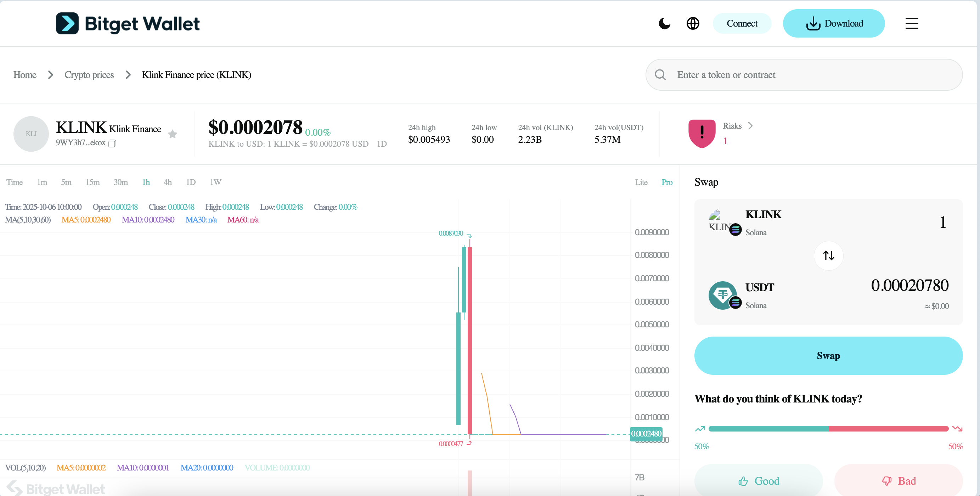Open the language selector globe icon

pos(693,24)
